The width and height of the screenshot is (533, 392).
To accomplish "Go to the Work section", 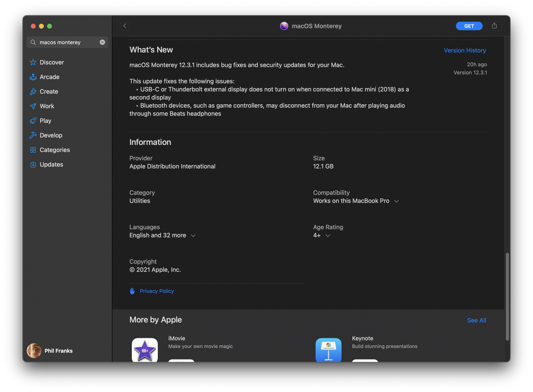I will pyautogui.click(x=47, y=106).
